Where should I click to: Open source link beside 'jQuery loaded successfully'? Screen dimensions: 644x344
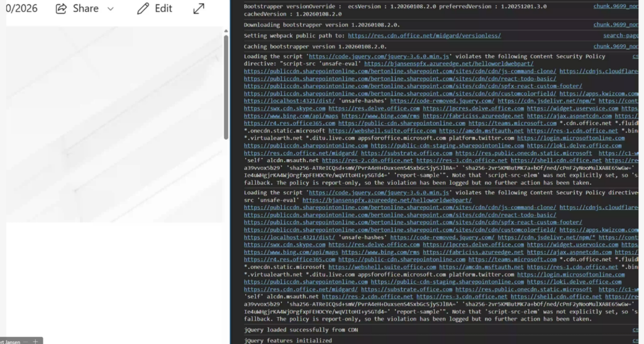[636, 330]
